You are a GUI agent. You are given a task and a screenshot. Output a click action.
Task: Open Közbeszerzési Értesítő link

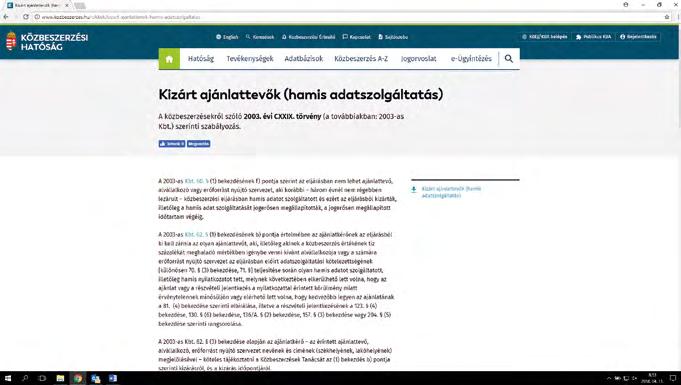tap(308, 37)
